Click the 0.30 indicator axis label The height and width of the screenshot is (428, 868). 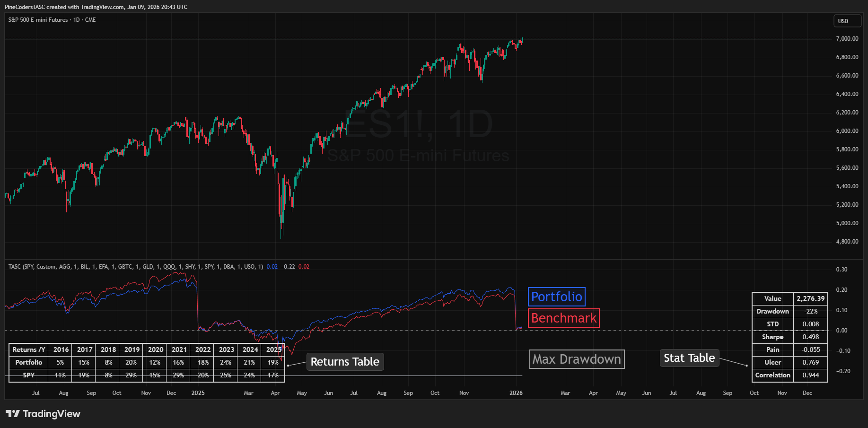tap(842, 270)
